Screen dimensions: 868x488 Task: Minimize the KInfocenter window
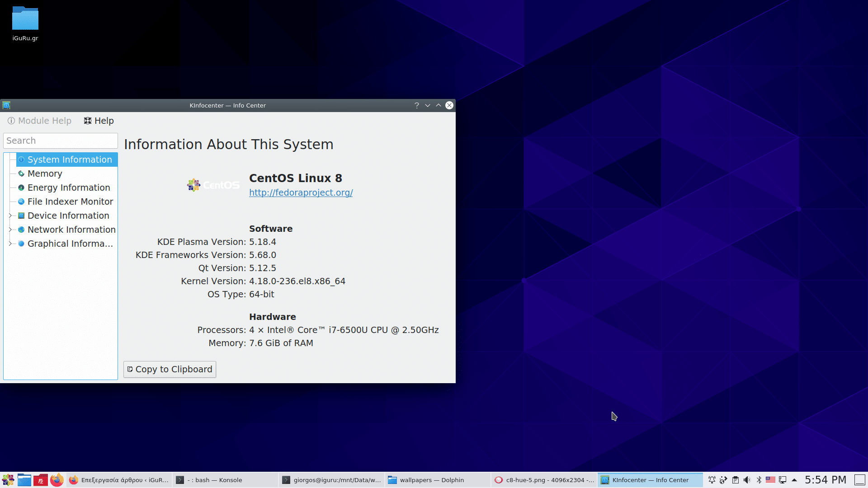pyautogui.click(x=428, y=105)
